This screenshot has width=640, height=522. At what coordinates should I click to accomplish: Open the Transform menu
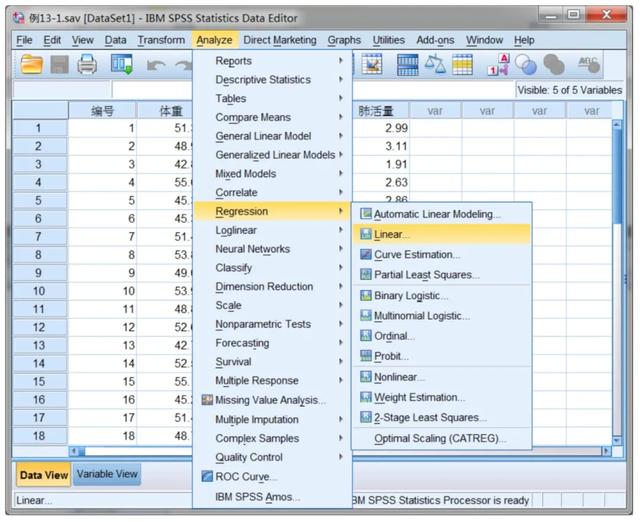coord(161,40)
